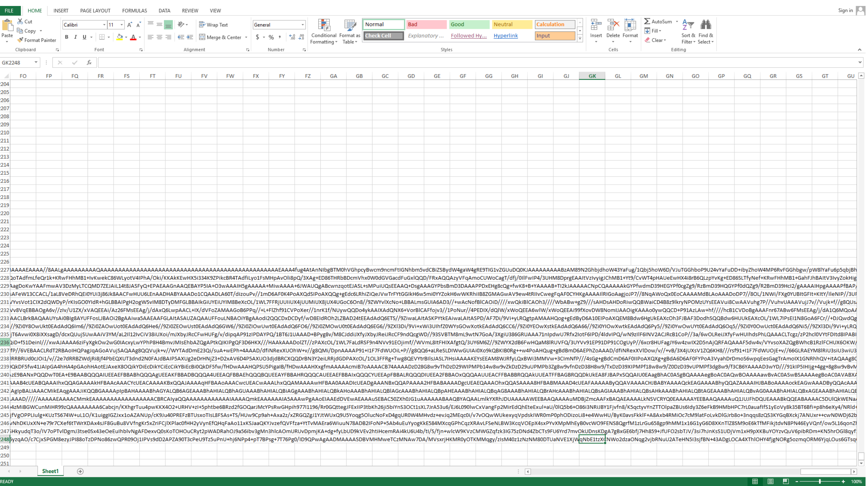Click the Cut scissors icon

[x=20, y=21]
